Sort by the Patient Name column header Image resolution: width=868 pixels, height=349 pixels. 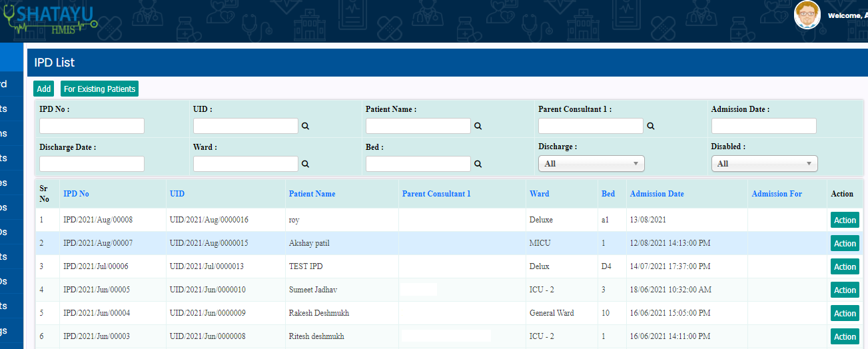click(x=312, y=194)
